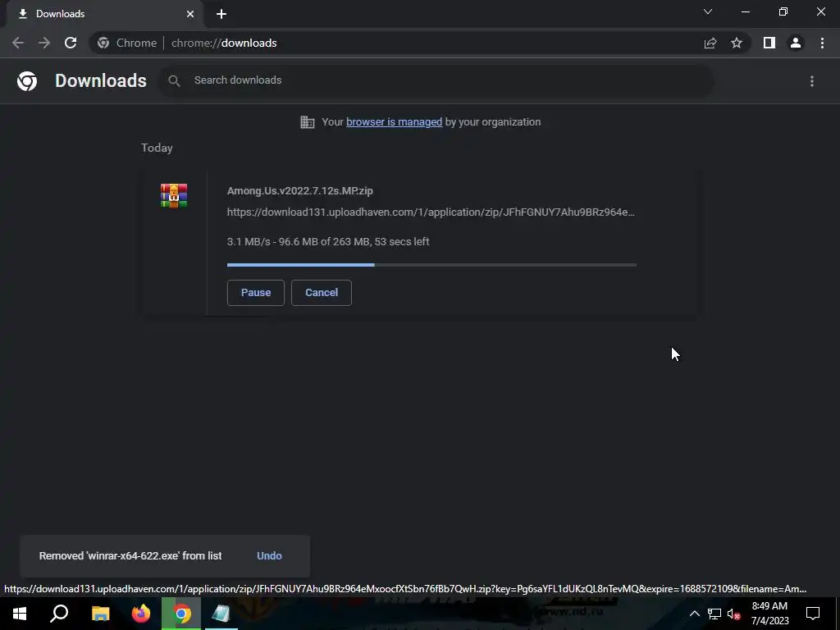The image size is (840, 630).
Task: Share this page icon in address bar
Action: 710,43
